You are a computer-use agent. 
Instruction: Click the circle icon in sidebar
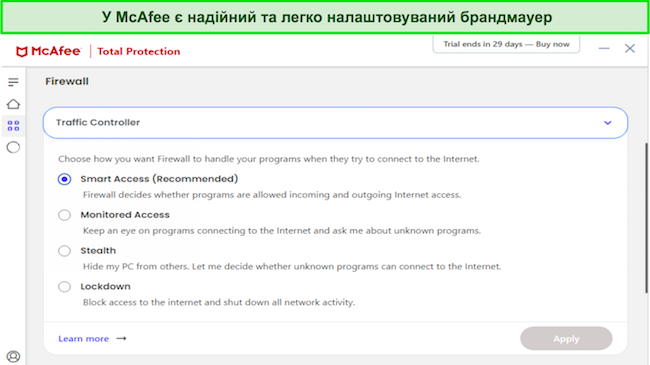13,147
